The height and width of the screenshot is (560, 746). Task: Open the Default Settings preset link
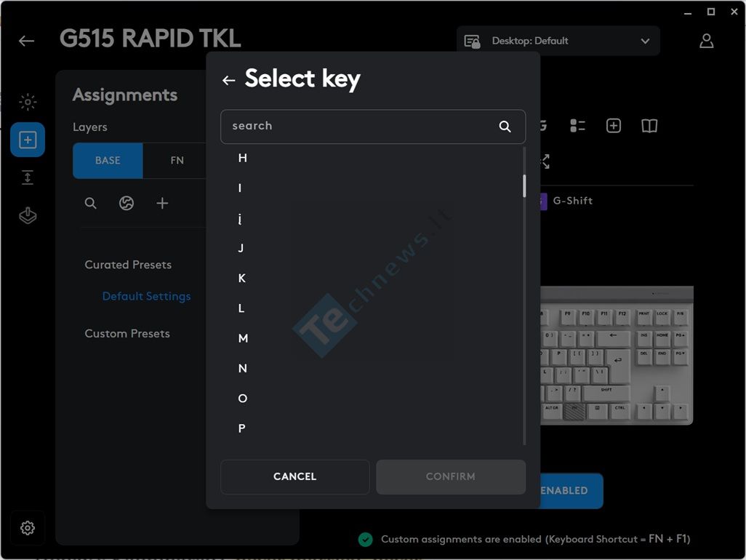(146, 297)
